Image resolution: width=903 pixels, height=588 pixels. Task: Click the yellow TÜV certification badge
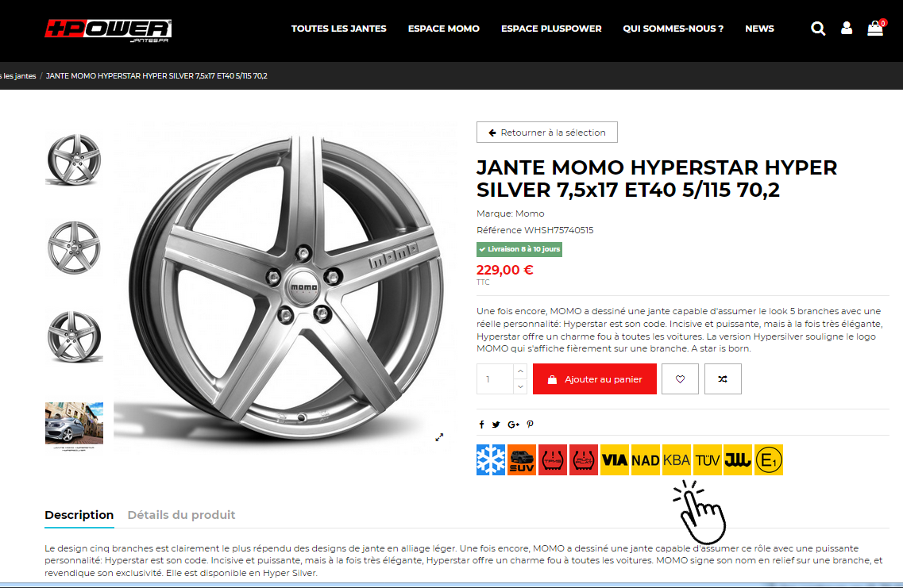707,459
